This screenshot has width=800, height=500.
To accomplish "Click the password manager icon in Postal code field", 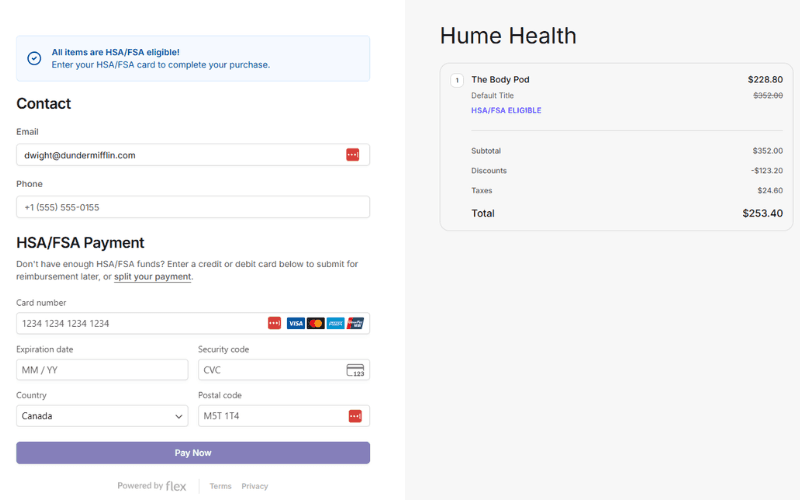I will pos(355,416).
